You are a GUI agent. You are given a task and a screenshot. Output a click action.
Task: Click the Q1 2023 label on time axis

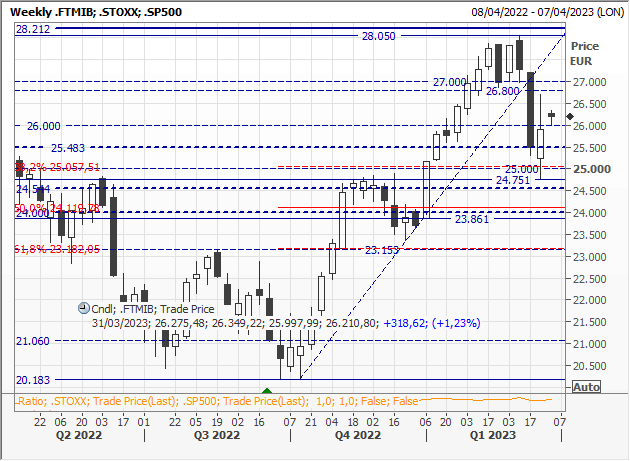[x=495, y=435]
